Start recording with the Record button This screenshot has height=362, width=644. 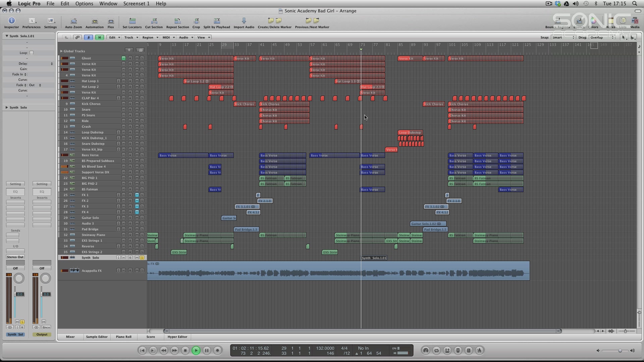pyautogui.click(x=217, y=351)
